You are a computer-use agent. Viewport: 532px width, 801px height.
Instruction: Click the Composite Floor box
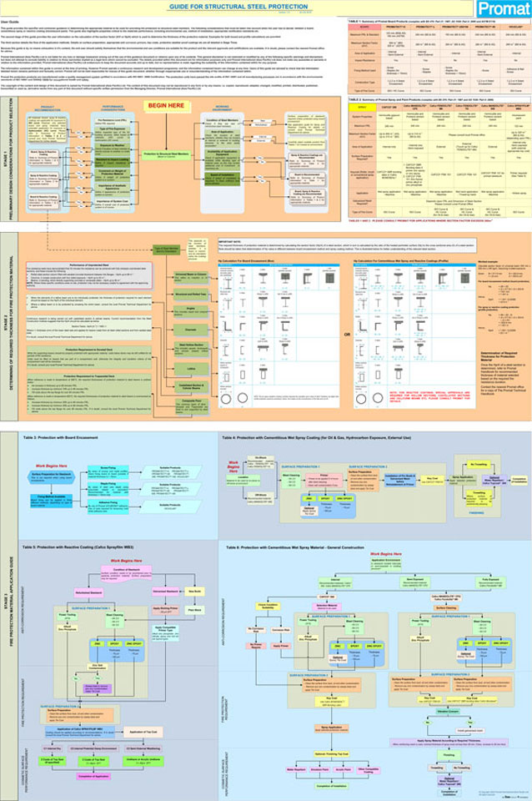pyautogui.click(x=190, y=406)
